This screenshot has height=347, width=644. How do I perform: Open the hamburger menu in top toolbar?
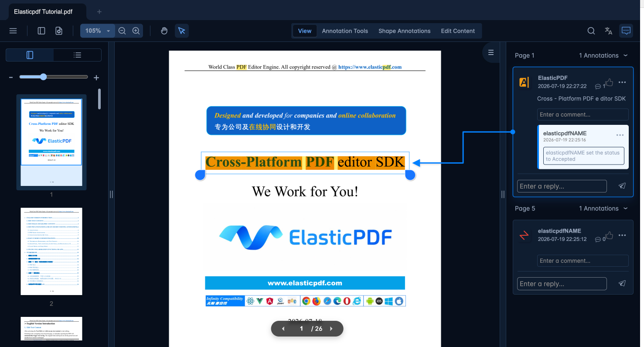pyautogui.click(x=13, y=31)
